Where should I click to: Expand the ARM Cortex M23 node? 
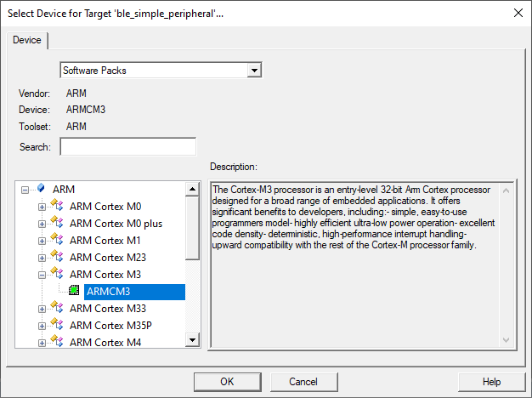click(42, 258)
